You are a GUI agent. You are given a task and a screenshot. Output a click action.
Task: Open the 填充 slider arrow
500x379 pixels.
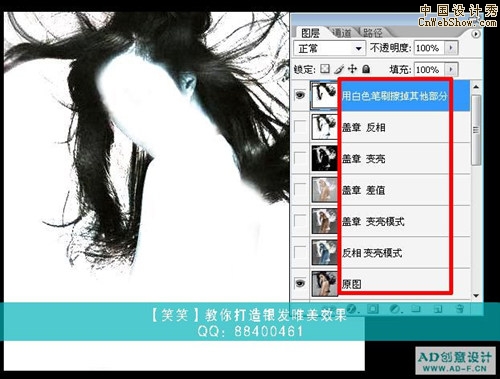[x=451, y=69]
